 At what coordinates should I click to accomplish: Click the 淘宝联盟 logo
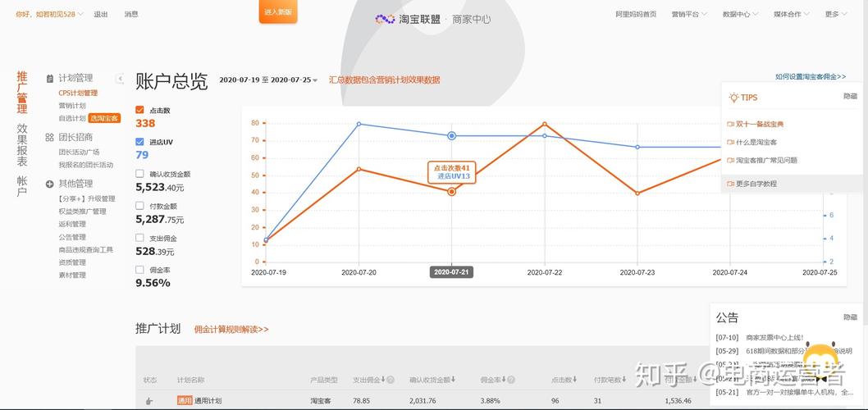(x=408, y=19)
